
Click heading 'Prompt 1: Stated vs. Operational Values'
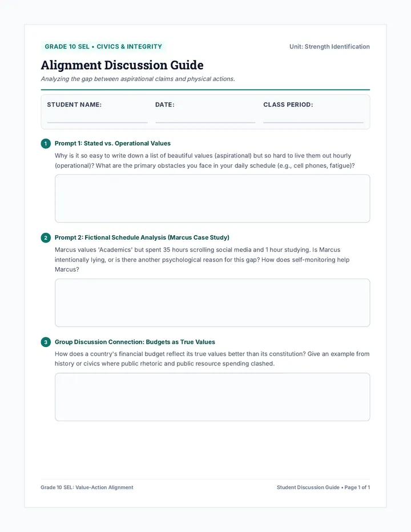[112, 143]
